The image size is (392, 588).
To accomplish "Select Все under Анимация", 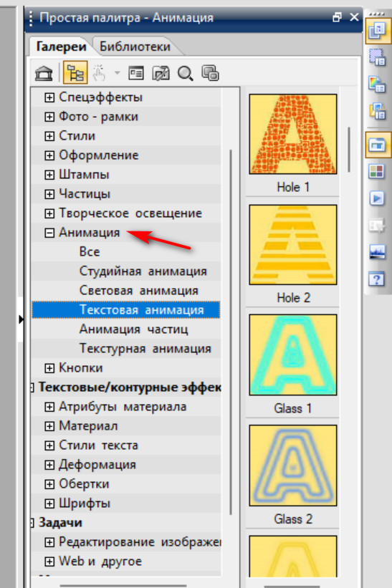I will (90, 251).
